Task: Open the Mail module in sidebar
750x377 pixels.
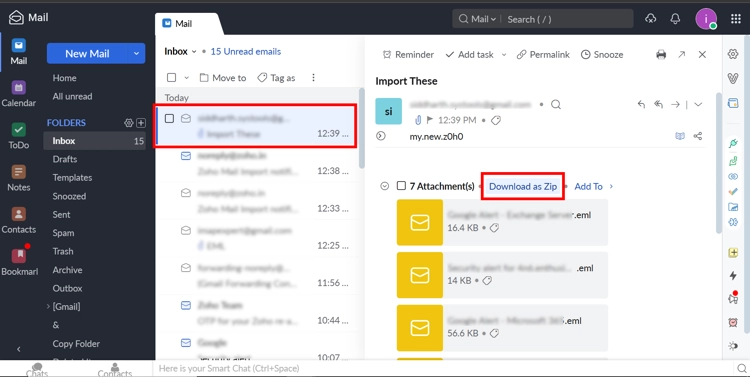Action: [18, 52]
